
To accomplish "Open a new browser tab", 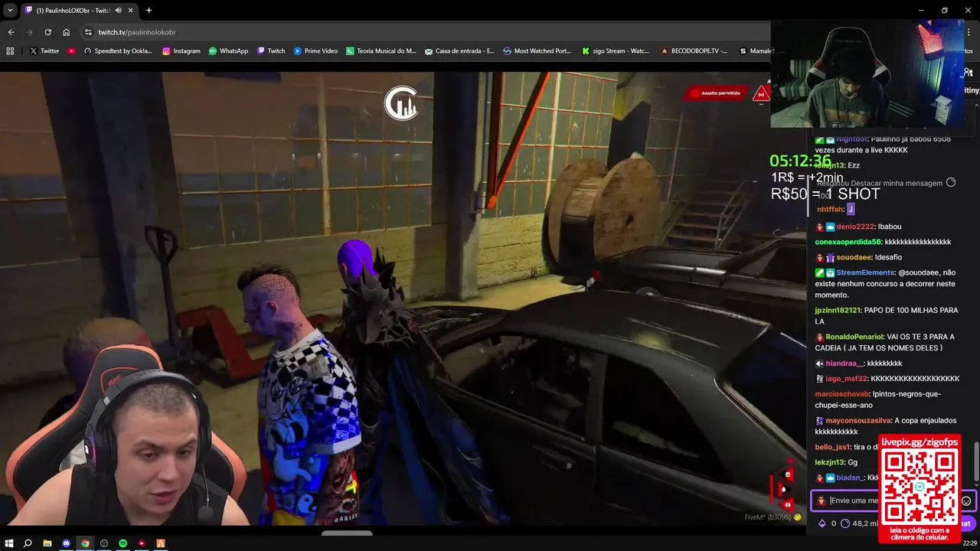I will pos(149,10).
